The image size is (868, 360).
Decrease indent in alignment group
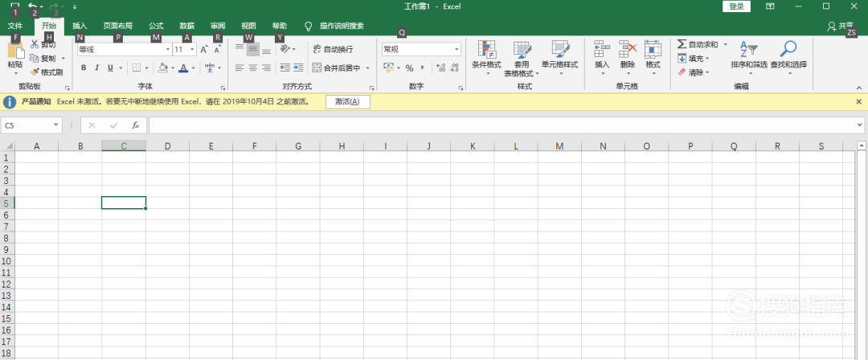point(285,67)
